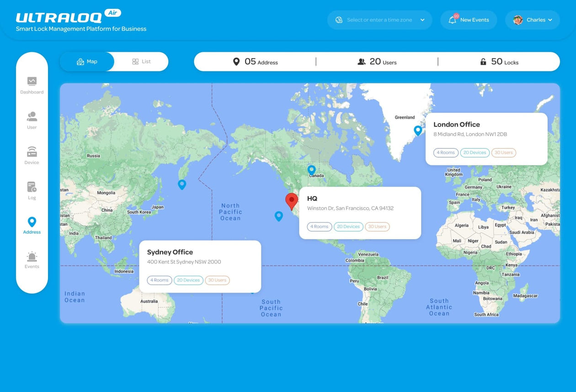Open the Charles account dropdown

pos(533,20)
